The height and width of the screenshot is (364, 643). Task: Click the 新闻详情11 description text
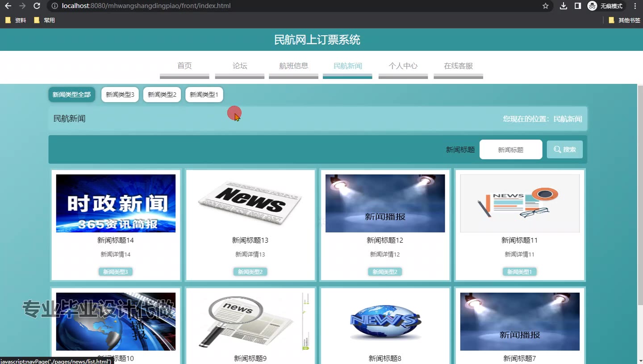pos(520,255)
